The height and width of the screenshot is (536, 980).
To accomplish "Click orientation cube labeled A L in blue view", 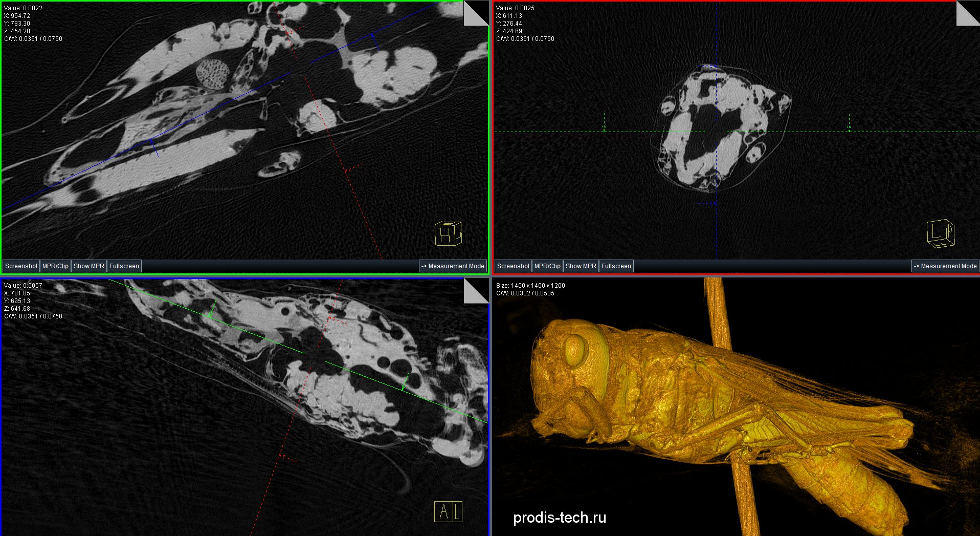I will (x=448, y=511).
